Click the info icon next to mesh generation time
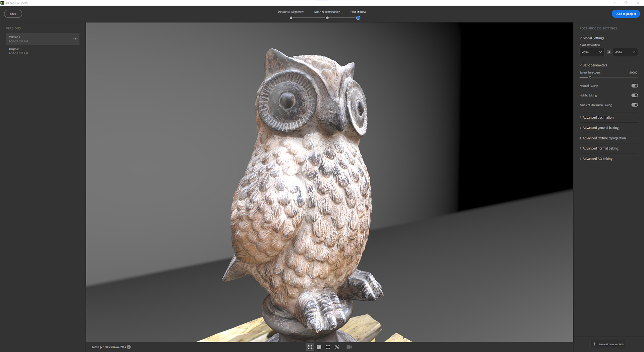644x352 pixels. point(129,347)
